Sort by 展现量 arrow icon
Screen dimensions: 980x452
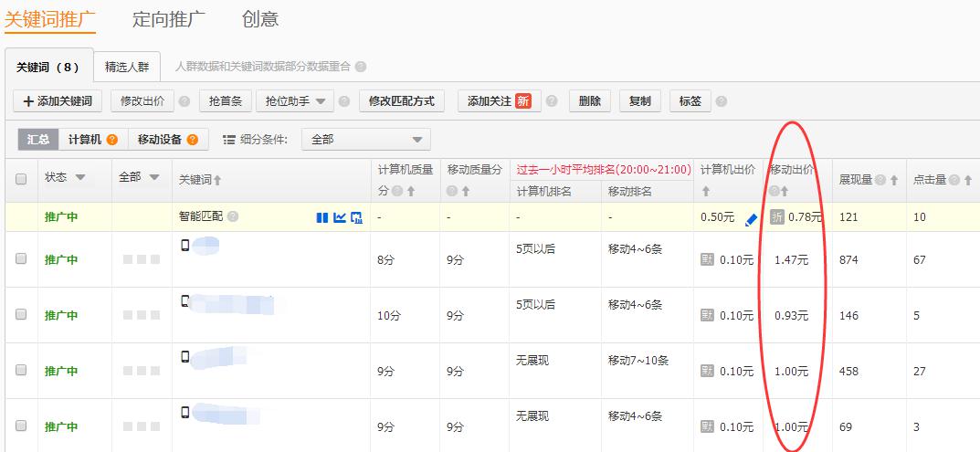click(894, 181)
